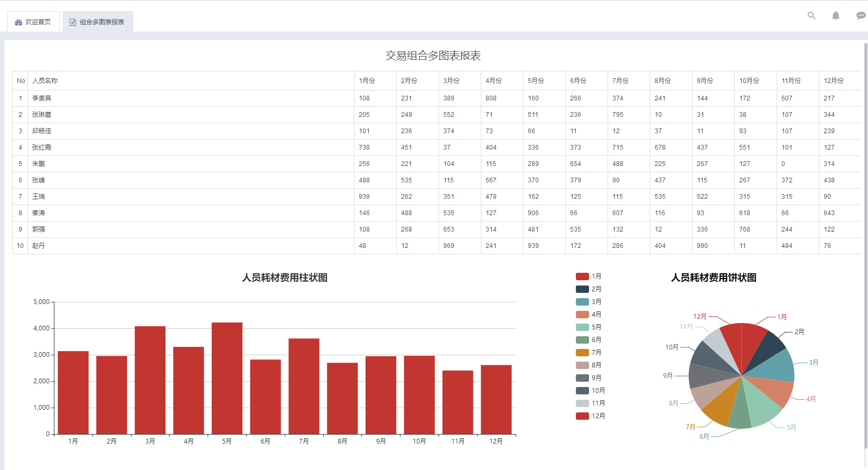Toggle 6月 legend entry

click(589, 340)
